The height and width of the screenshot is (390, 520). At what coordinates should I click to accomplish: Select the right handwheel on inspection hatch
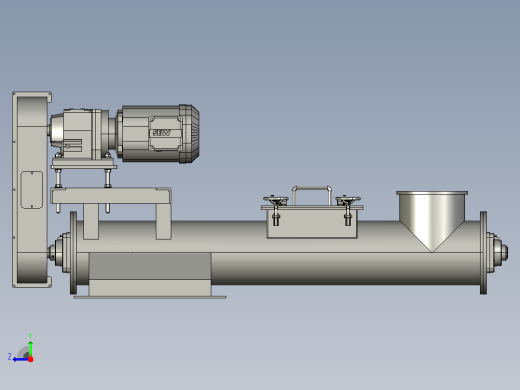(x=348, y=201)
